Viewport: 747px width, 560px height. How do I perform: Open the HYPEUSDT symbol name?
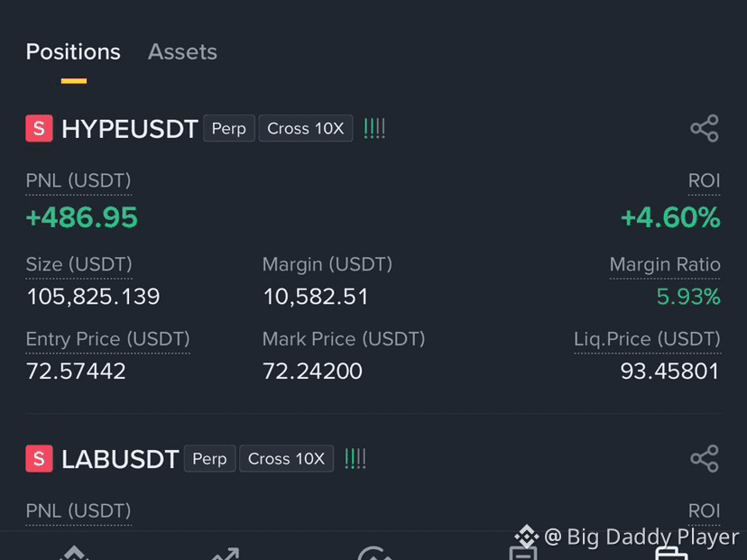130,129
